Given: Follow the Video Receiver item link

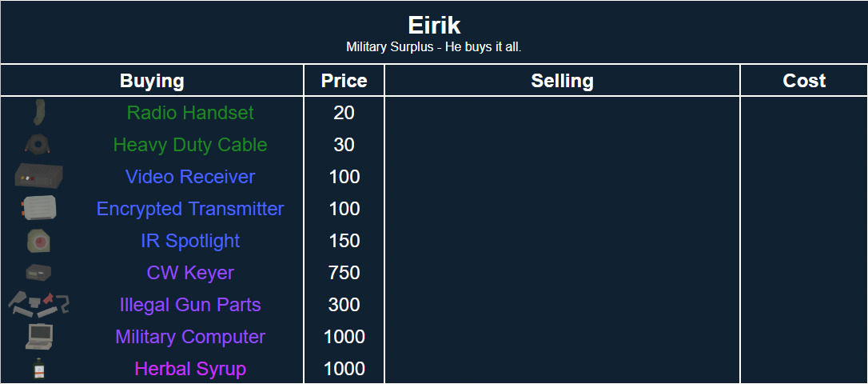Looking at the screenshot, I should 190,177.
